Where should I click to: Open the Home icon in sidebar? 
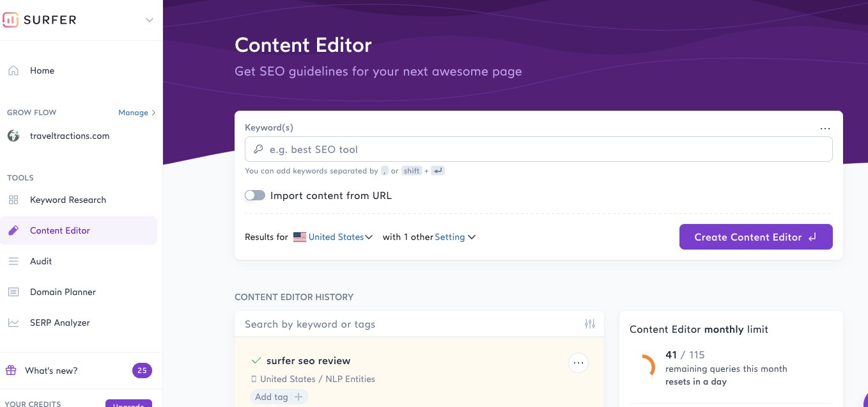point(13,70)
